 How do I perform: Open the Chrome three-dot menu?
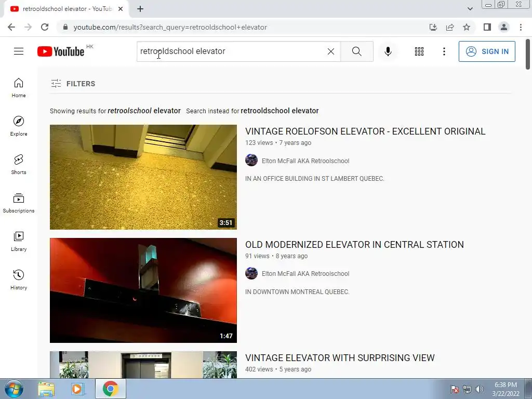point(521,27)
